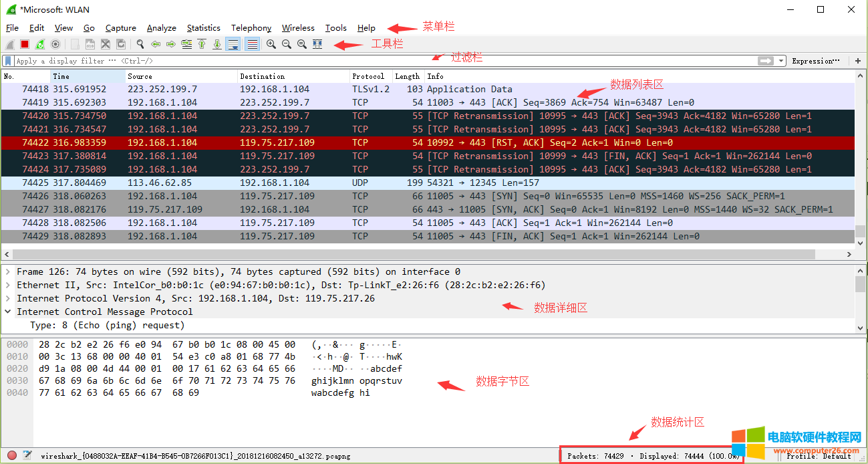Viewport: 868px width, 464px height.
Task: Collapse Internet Control Message Protocol row
Action: tap(7, 312)
